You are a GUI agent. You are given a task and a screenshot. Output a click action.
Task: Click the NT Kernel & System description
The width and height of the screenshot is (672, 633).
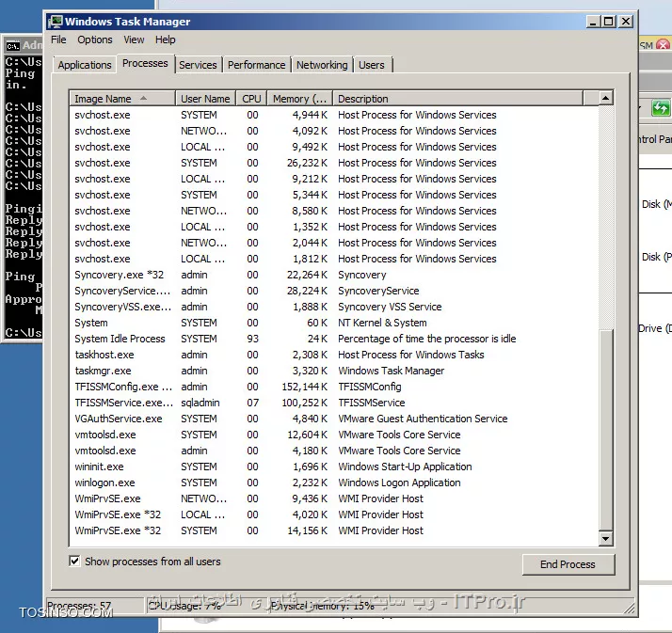pos(382,323)
